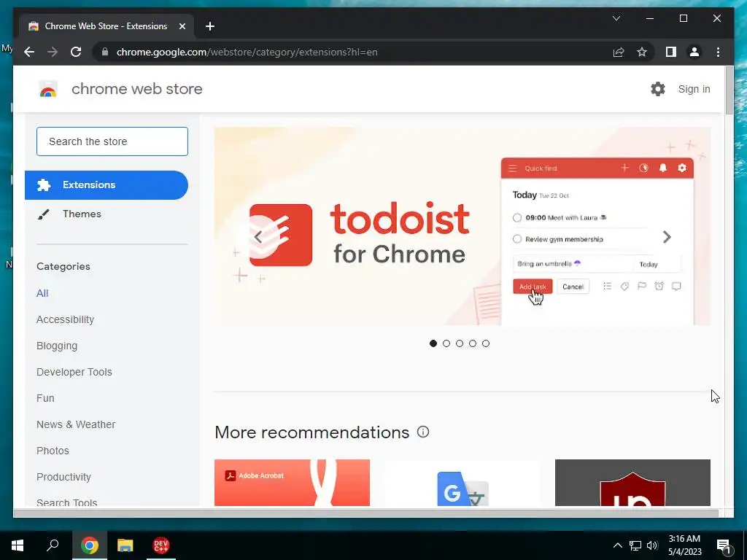Click the browser back arrow

pyautogui.click(x=29, y=52)
